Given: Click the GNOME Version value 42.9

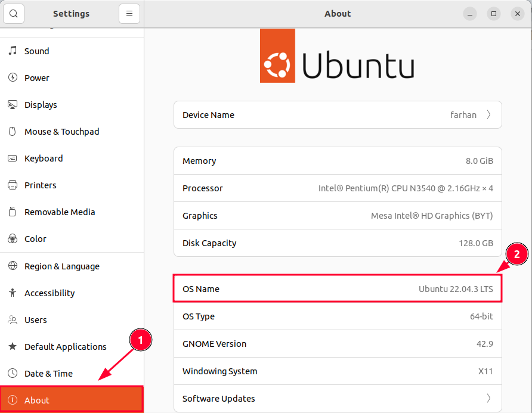Looking at the screenshot, I should pos(484,344).
